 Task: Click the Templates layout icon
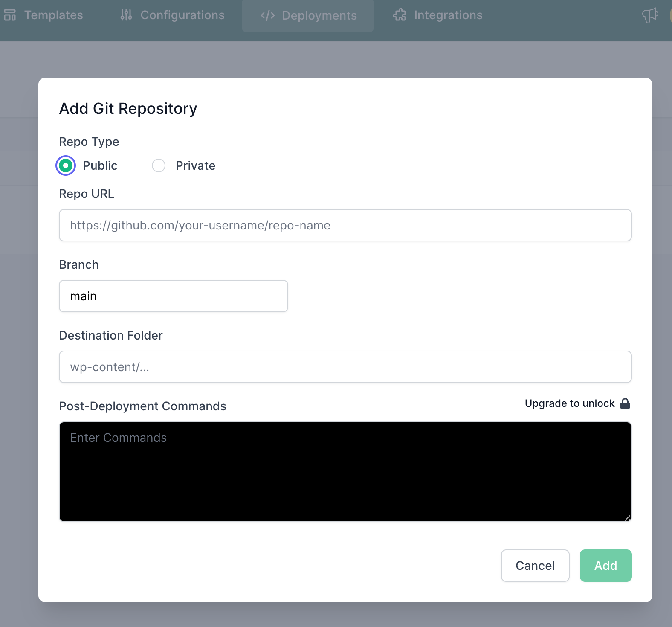click(10, 15)
